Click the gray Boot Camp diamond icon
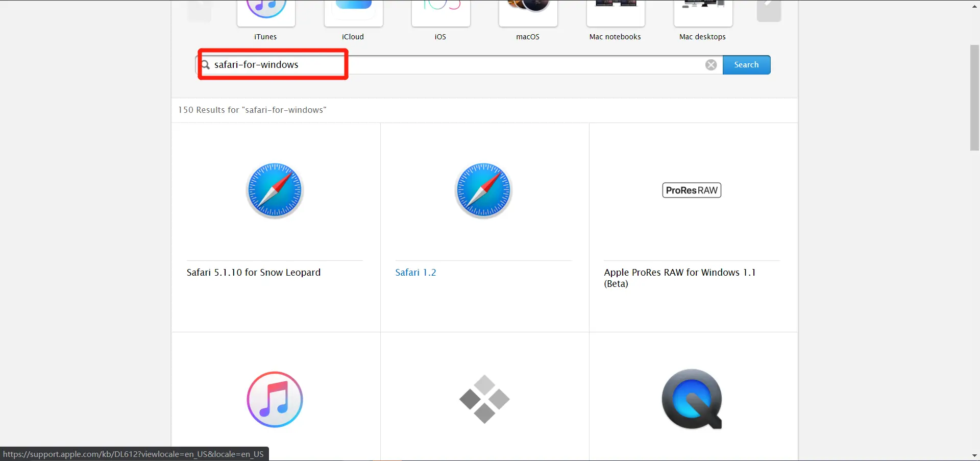The height and width of the screenshot is (461, 980). click(x=484, y=399)
